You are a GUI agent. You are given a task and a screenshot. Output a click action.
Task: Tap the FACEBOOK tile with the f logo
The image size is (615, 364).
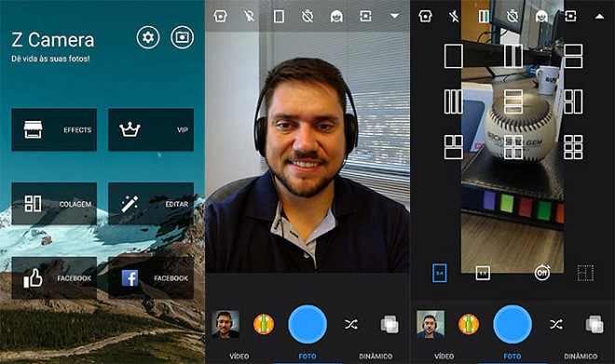click(x=151, y=277)
